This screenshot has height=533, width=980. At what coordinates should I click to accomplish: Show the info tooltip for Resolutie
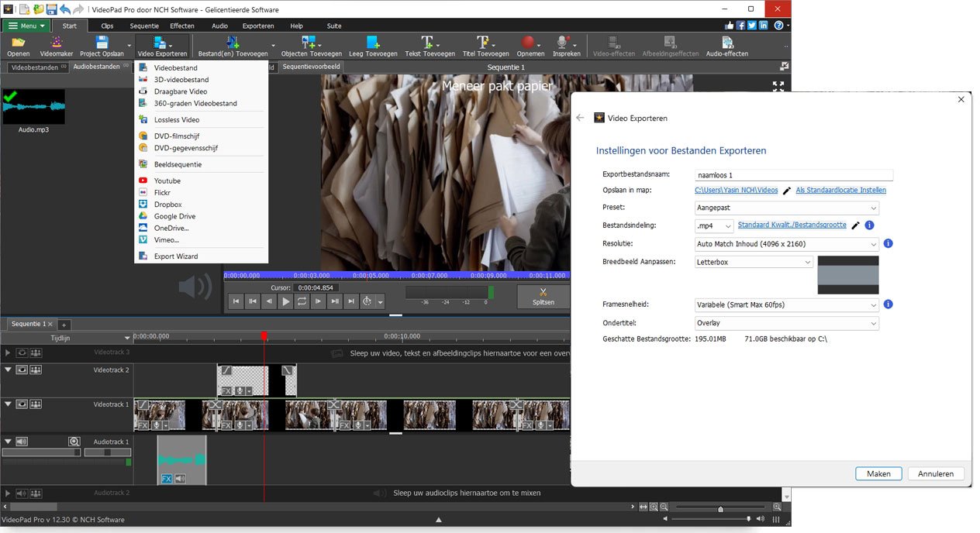(x=889, y=243)
